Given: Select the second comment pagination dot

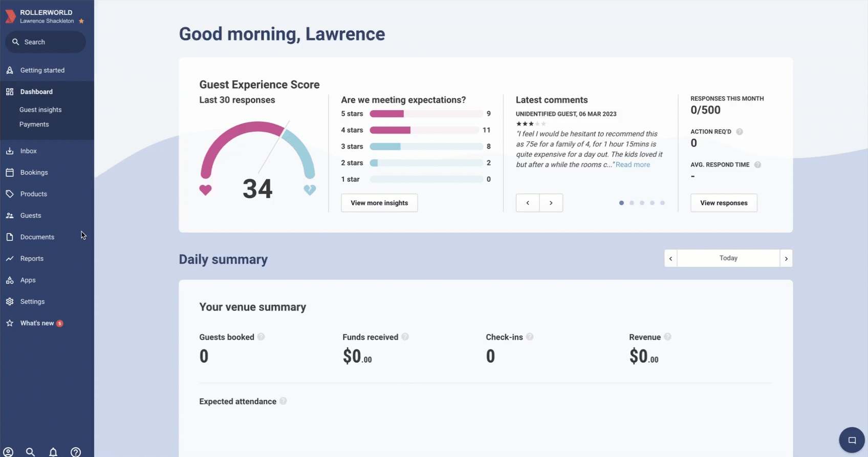Looking at the screenshot, I should click(x=632, y=203).
